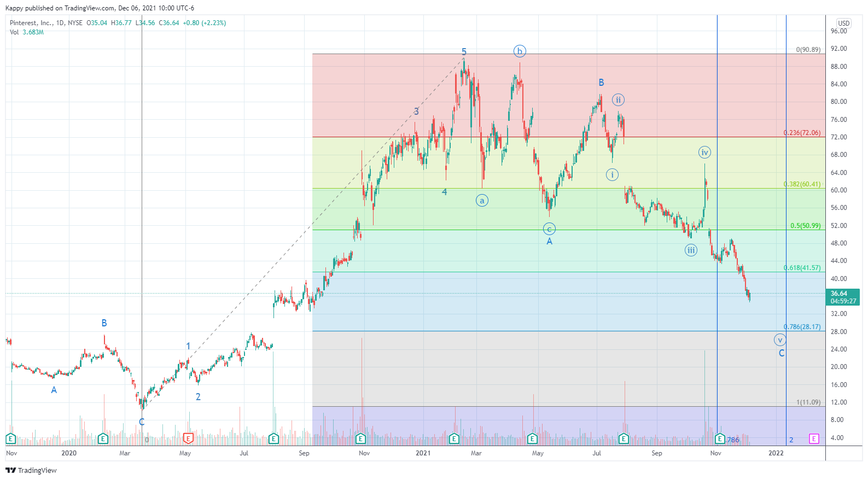Select the wave 1 label near May 2020

coord(188,346)
